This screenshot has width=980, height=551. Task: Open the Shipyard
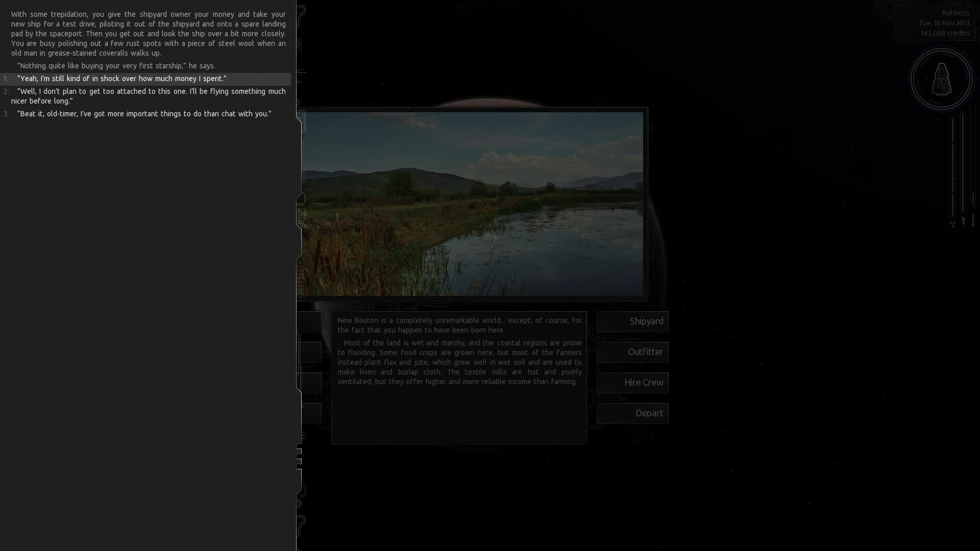click(632, 321)
